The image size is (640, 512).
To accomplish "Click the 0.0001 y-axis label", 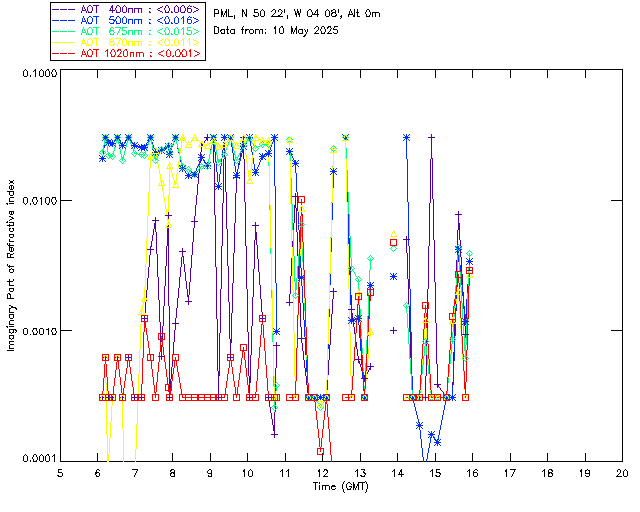I will 39,459.
